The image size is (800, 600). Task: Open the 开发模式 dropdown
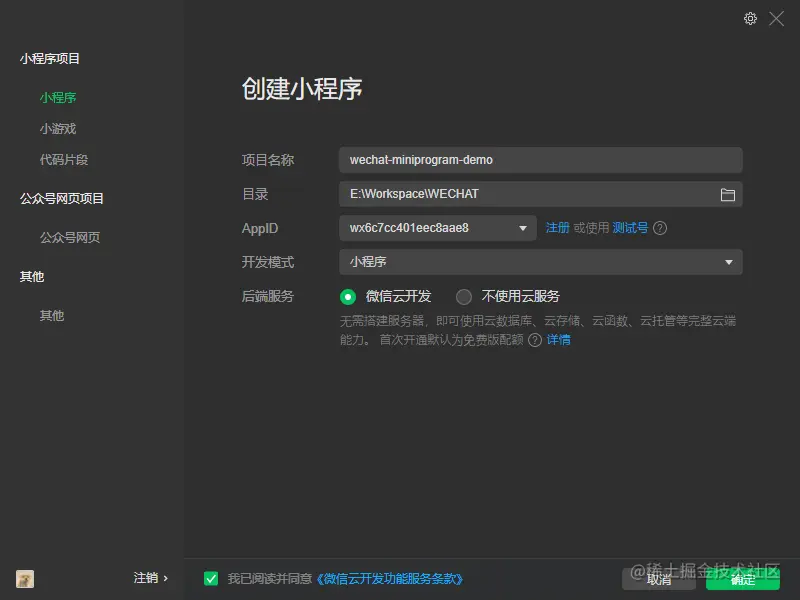pos(541,262)
